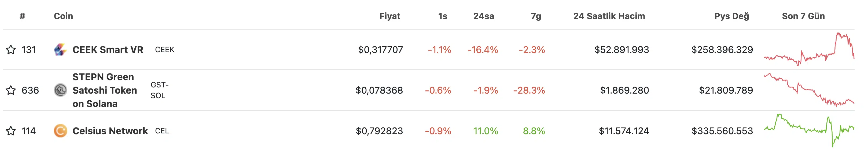Viewport: 868px width, 149px height.
Task: Sort by the # rank column
Action: (x=23, y=16)
